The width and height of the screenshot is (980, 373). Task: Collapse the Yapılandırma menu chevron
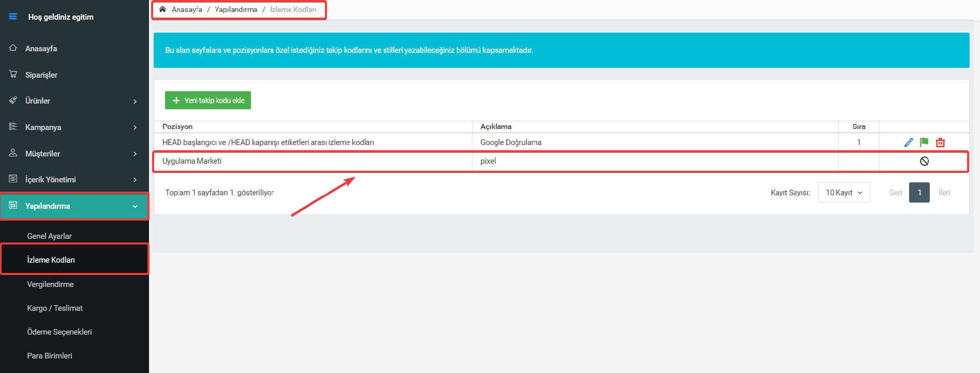pyautogui.click(x=135, y=206)
